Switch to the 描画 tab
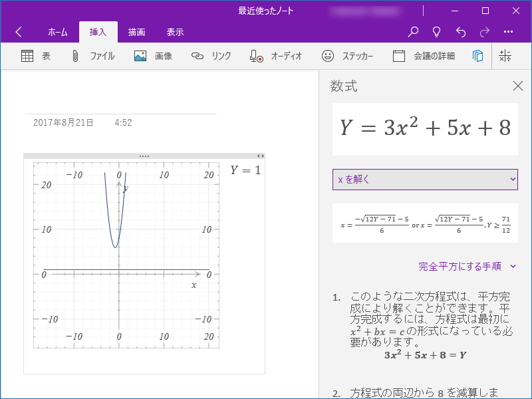The width and height of the screenshot is (532, 399). (x=136, y=31)
